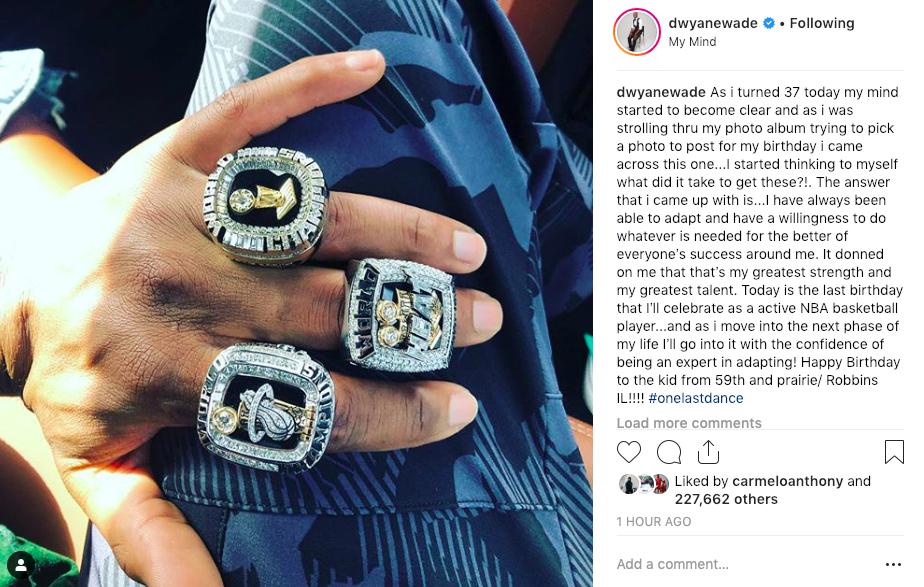Click the liker avatars beside Liked by
Image resolution: width=924 pixels, height=587 pixels.
coord(644,484)
